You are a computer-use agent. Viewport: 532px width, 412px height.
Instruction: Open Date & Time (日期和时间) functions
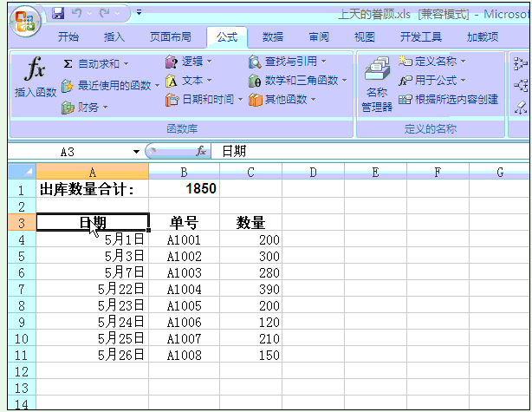(x=204, y=100)
